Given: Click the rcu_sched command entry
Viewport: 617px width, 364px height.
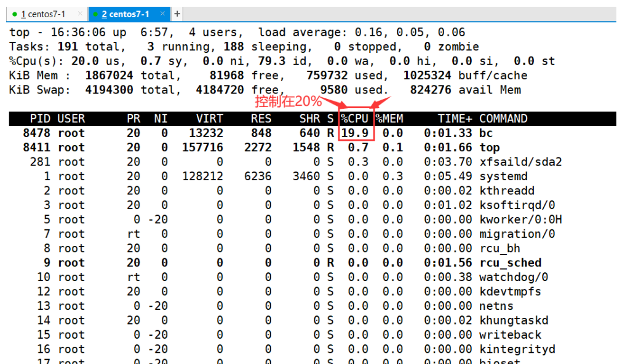Looking at the screenshot, I should pyautogui.click(x=511, y=263).
